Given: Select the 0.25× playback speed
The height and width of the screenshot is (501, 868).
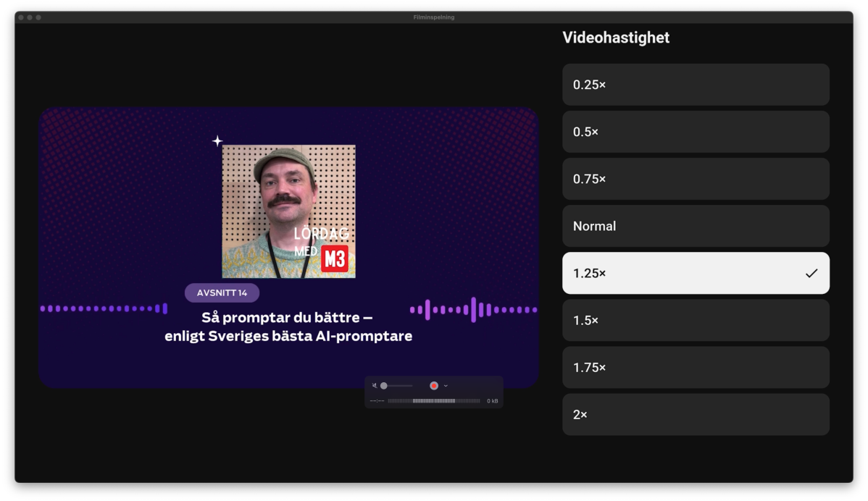Looking at the screenshot, I should coord(696,85).
